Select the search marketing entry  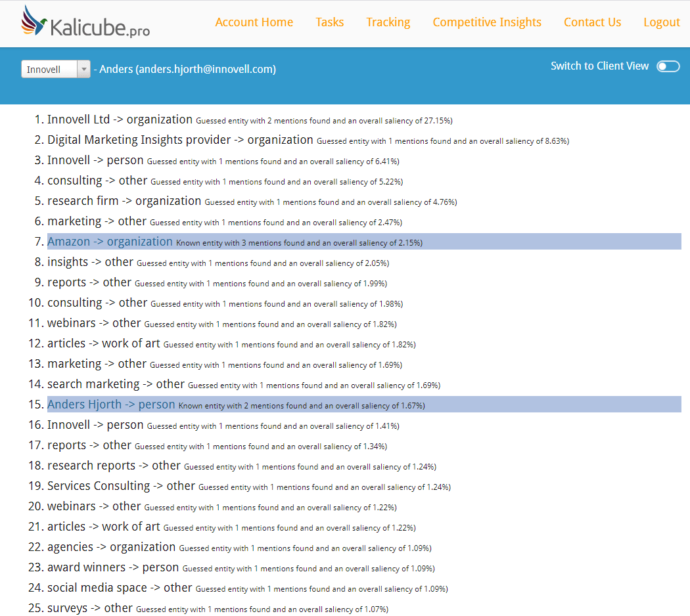[244, 384]
